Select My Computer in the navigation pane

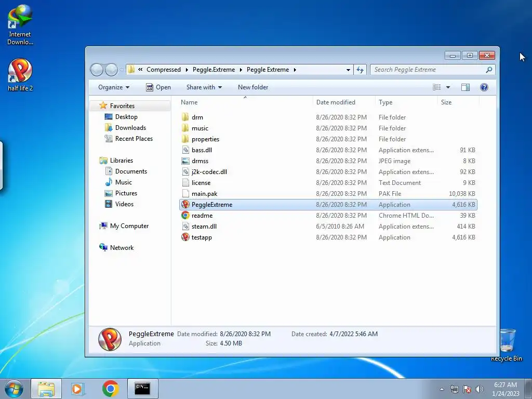(129, 226)
